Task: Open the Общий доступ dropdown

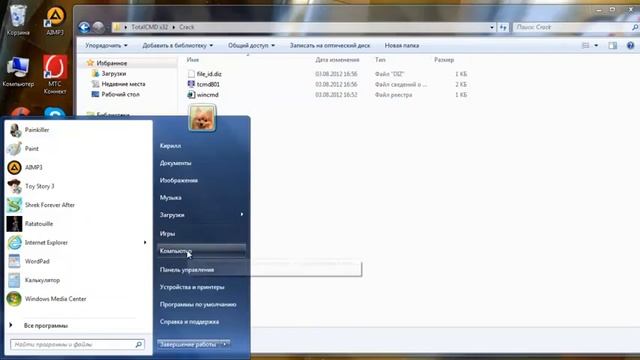Action: (251, 45)
